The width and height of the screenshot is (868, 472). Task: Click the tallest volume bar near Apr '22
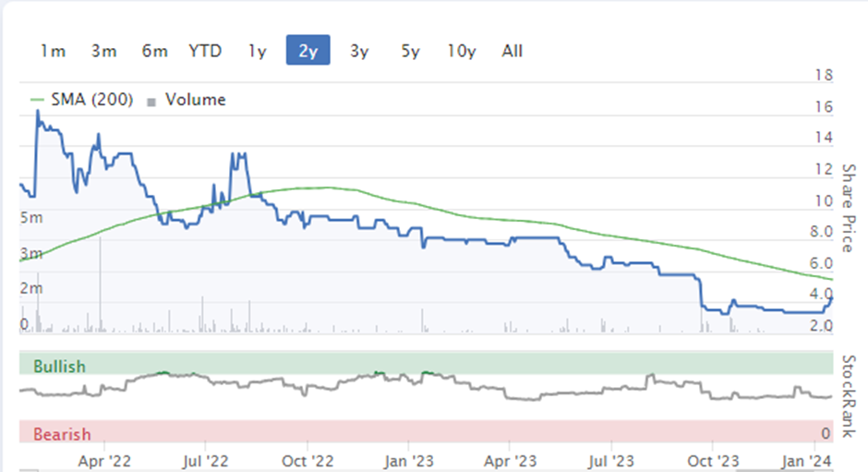(101, 284)
